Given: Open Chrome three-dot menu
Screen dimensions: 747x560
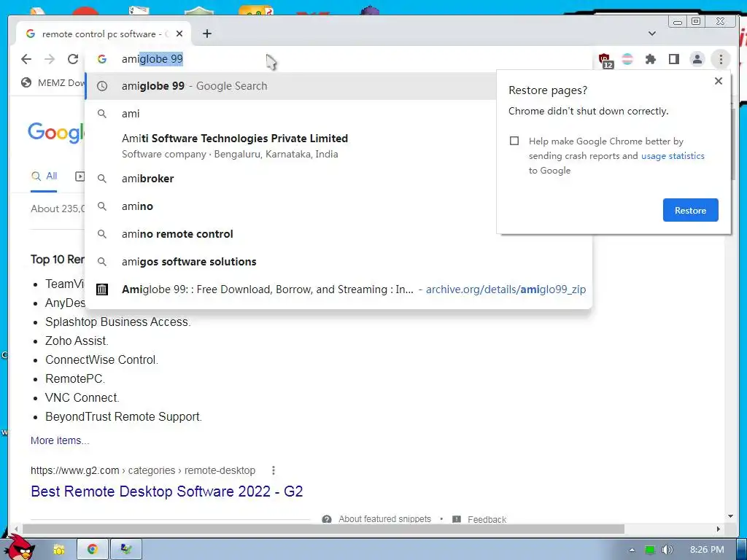Looking at the screenshot, I should click(721, 59).
